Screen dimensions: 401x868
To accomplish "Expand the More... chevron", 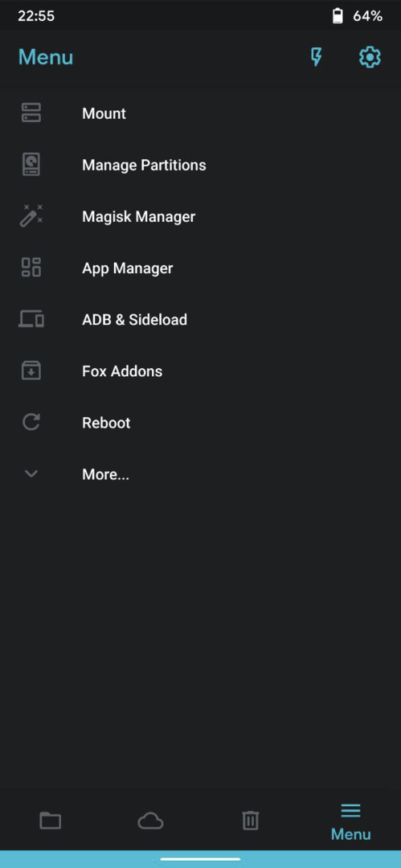I will click(x=31, y=473).
